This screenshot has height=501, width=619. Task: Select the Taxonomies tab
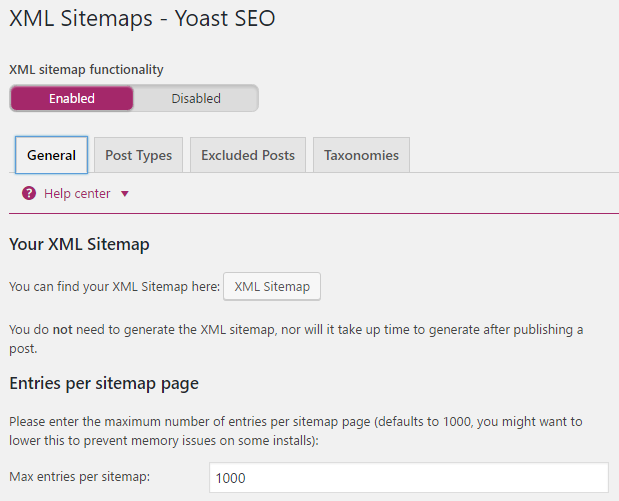coord(361,155)
